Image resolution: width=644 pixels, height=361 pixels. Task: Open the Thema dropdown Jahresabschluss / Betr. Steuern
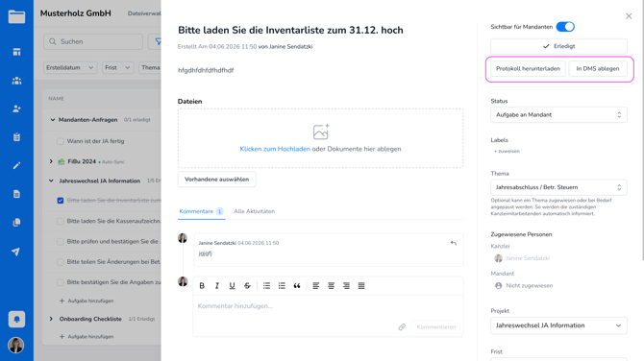[558, 187]
